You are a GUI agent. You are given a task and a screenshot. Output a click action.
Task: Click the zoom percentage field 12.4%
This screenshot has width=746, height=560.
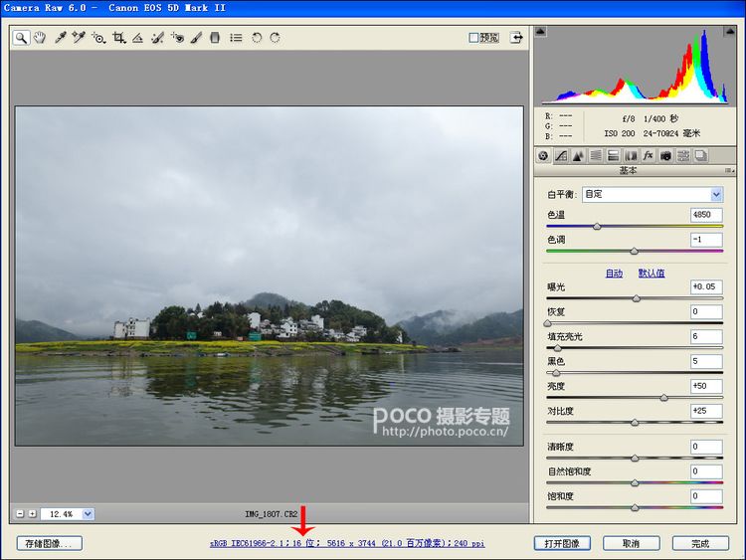coord(62,514)
